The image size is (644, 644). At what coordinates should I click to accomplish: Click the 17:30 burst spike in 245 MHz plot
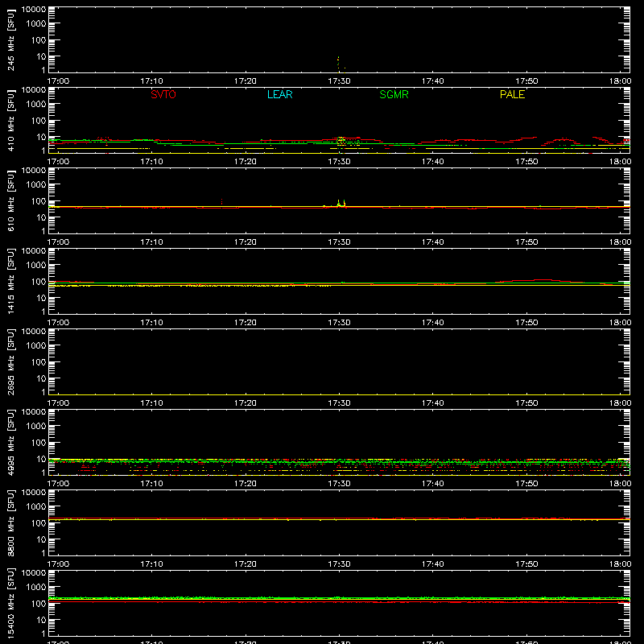pos(338,64)
